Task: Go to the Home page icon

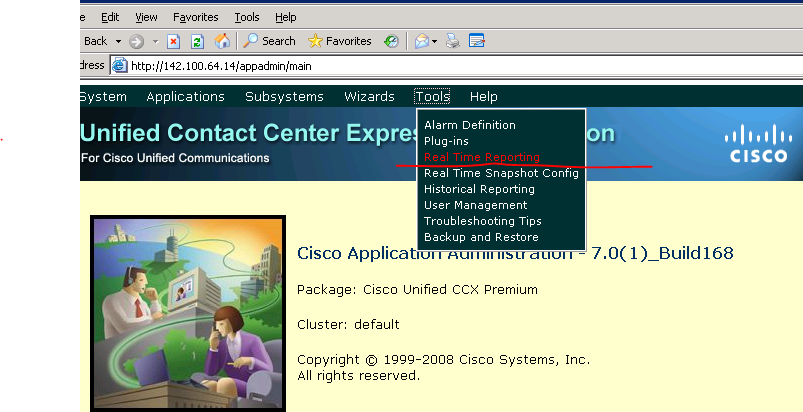Action: [x=222, y=41]
